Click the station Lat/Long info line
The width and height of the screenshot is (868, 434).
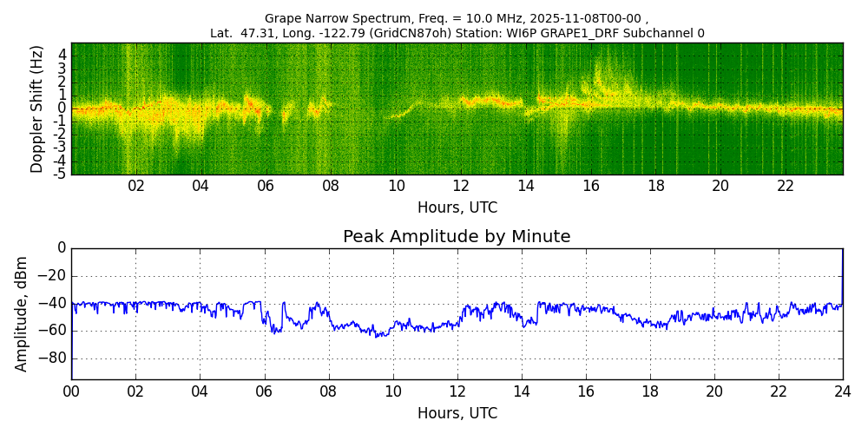tap(457, 33)
